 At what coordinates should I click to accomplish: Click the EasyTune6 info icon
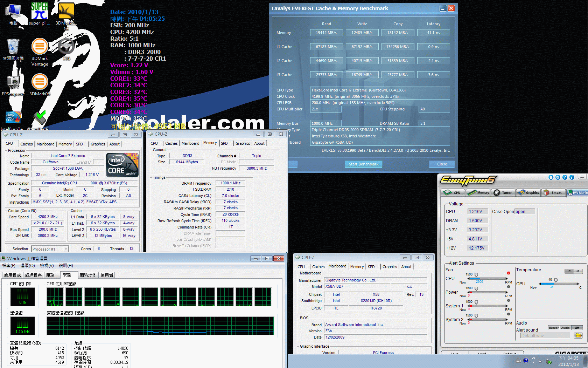click(x=572, y=177)
